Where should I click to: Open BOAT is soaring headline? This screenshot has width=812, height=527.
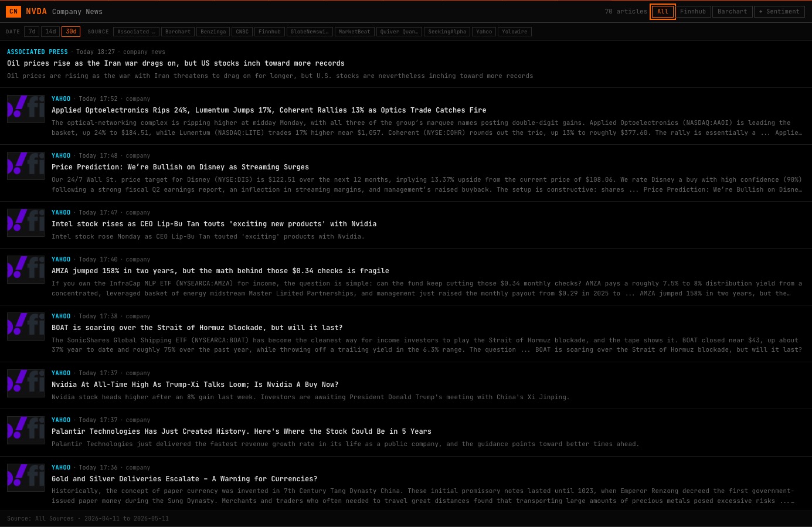[197, 328]
